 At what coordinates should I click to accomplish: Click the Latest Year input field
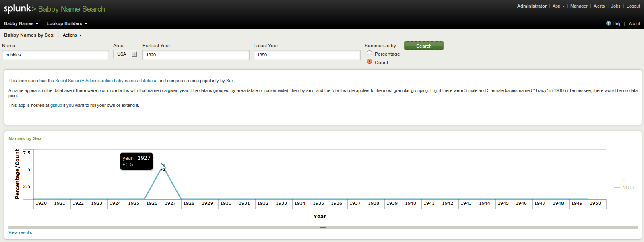click(x=307, y=55)
